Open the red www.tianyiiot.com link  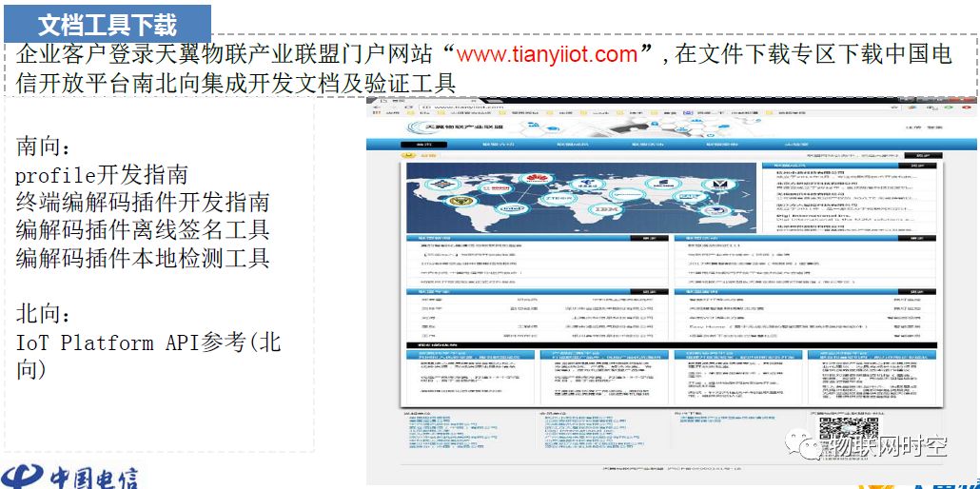coord(547,54)
